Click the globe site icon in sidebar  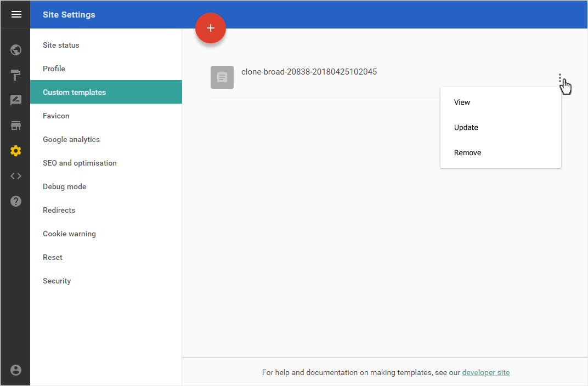(16, 50)
